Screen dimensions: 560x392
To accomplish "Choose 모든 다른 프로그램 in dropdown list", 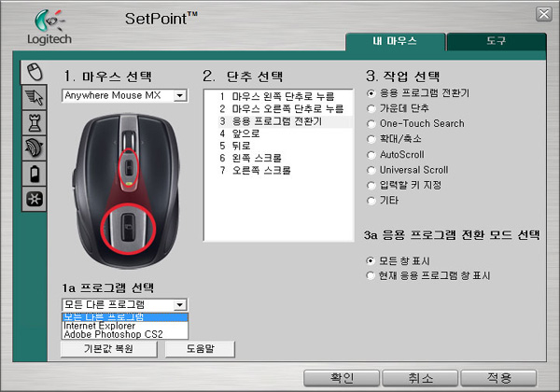I will tap(125, 317).
